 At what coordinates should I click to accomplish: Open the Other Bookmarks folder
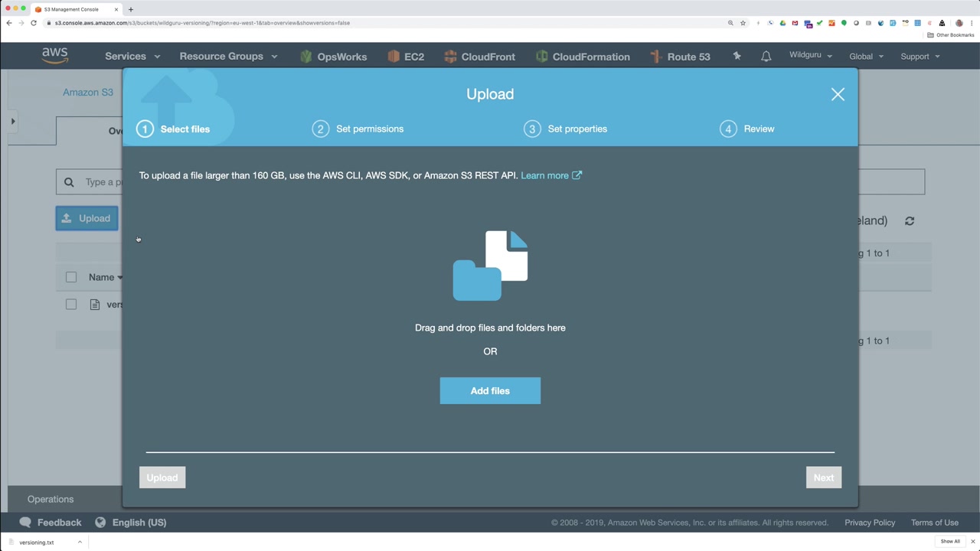pos(950,35)
